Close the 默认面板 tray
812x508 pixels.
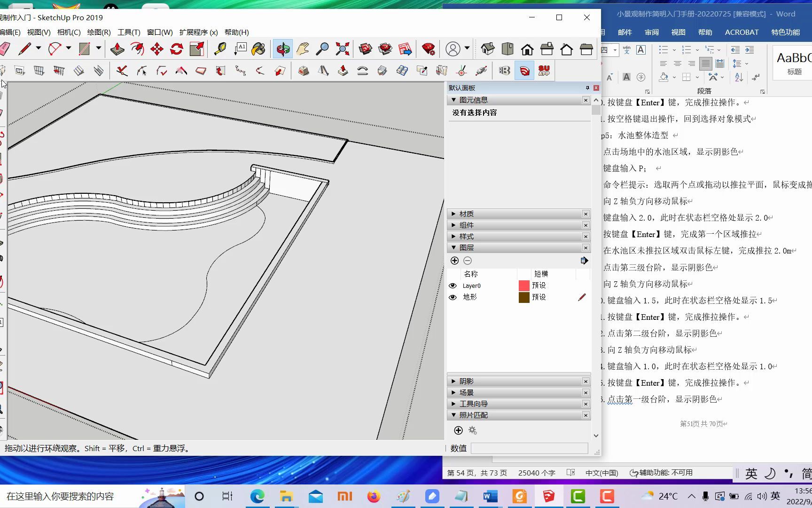coord(596,88)
